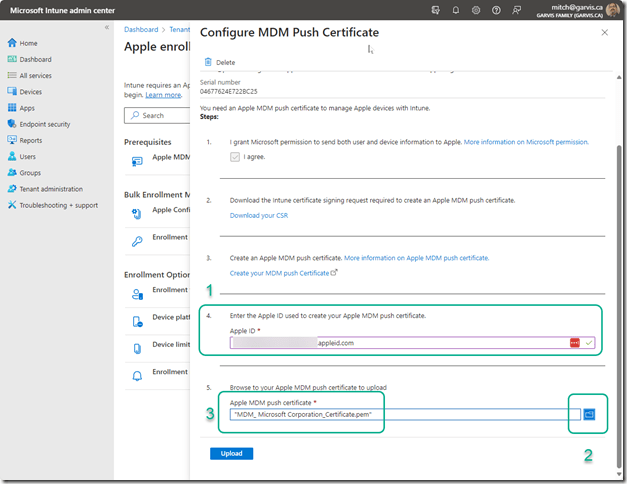Click the folder browse icon for certificate upload
The height and width of the screenshot is (484, 627).
[589, 413]
